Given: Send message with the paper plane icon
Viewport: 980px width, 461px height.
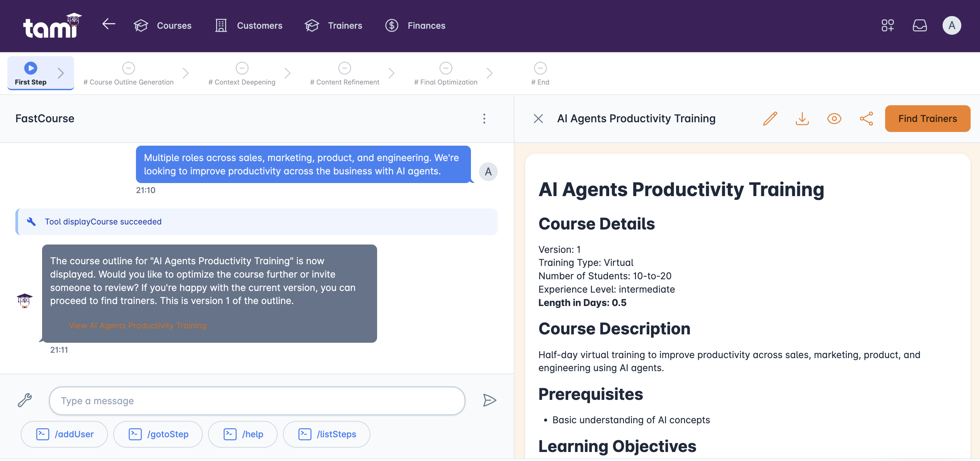Looking at the screenshot, I should [x=490, y=400].
